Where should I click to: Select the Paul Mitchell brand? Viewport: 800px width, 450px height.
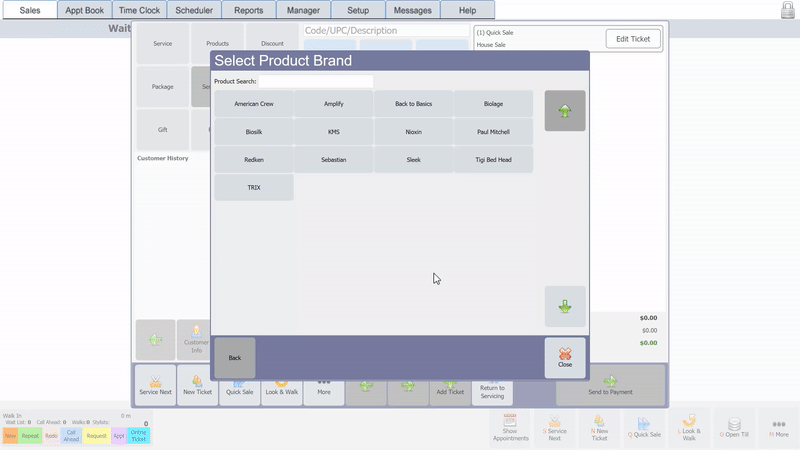(x=493, y=132)
